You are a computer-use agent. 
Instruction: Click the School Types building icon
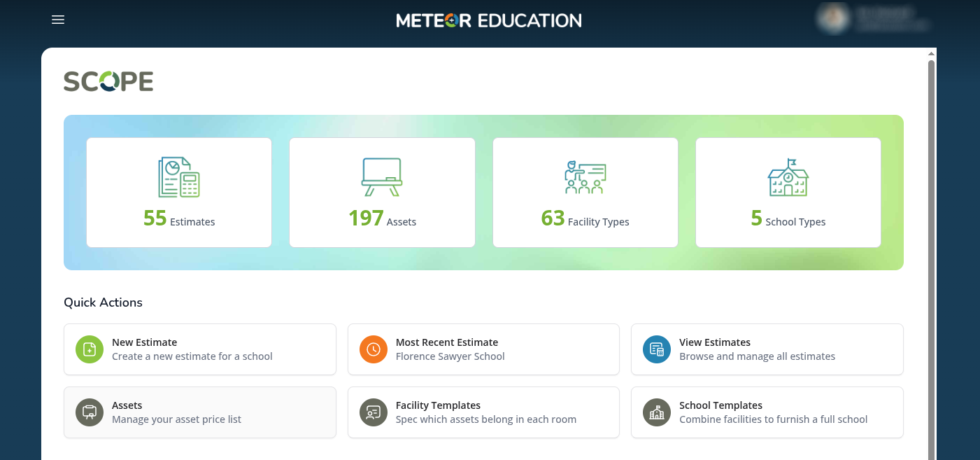788,177
